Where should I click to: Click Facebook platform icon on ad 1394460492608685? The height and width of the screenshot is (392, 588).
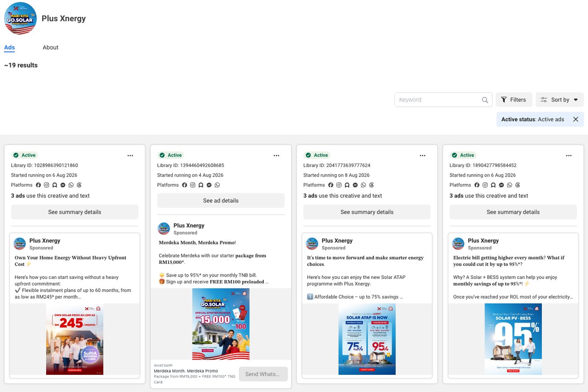(185, 185)
